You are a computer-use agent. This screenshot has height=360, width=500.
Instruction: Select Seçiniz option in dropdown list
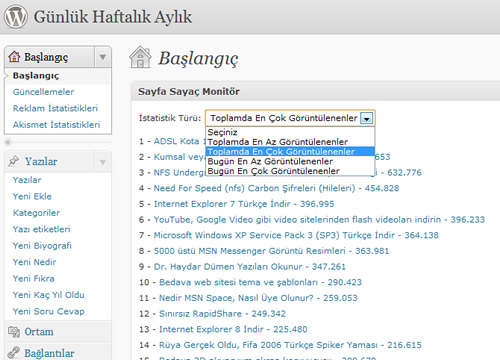pos(290,132)
